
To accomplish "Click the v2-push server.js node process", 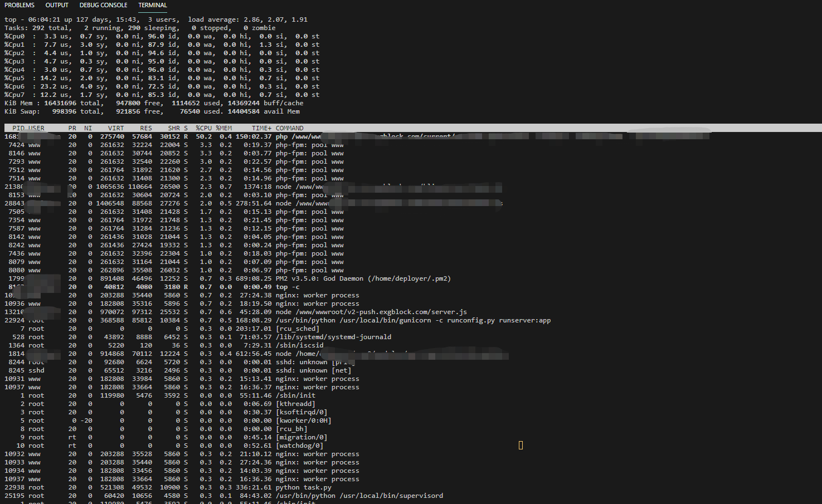I will (x=236, y=312).
